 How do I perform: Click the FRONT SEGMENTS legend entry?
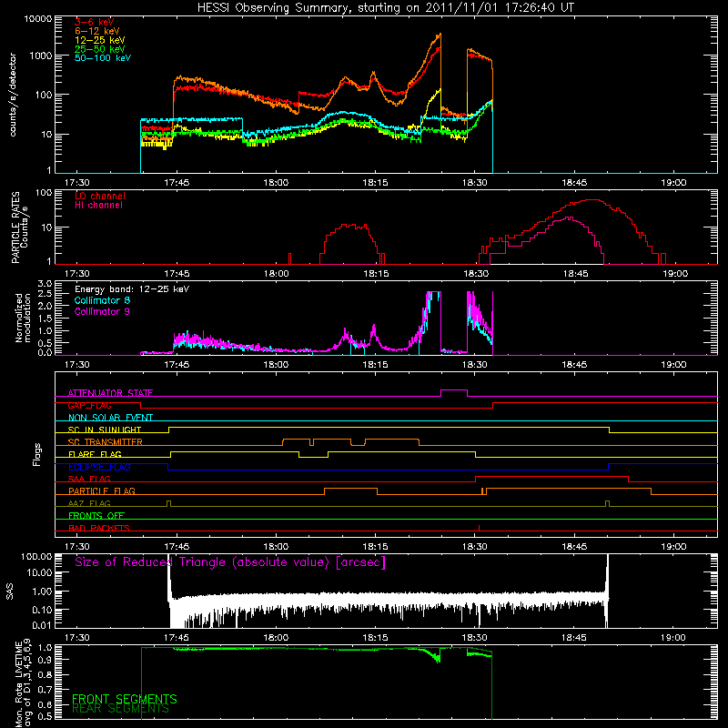pyautogui.click(x=125, y=699)
